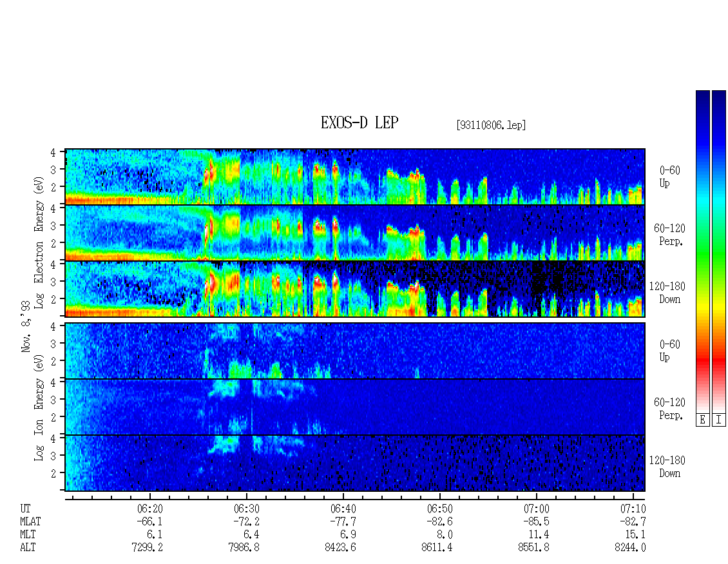728x564 pixels.
Task: Click the MLT value 6.4
Action: coord(251,535)
